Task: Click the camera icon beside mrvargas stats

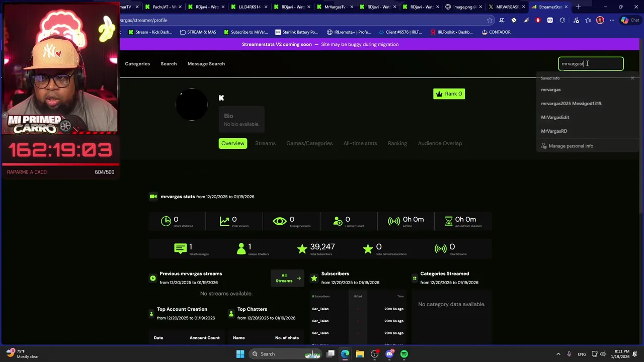Action: tap(153, 197)
